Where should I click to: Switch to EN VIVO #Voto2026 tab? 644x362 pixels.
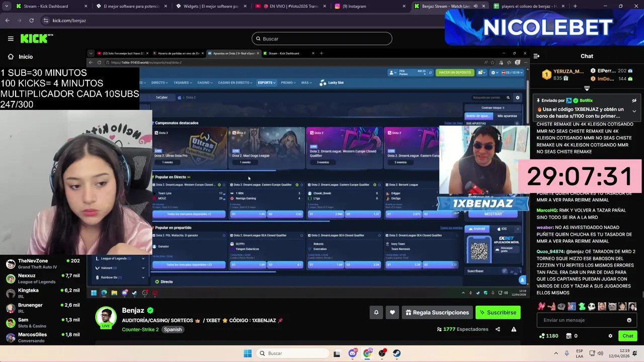point(290,6)
